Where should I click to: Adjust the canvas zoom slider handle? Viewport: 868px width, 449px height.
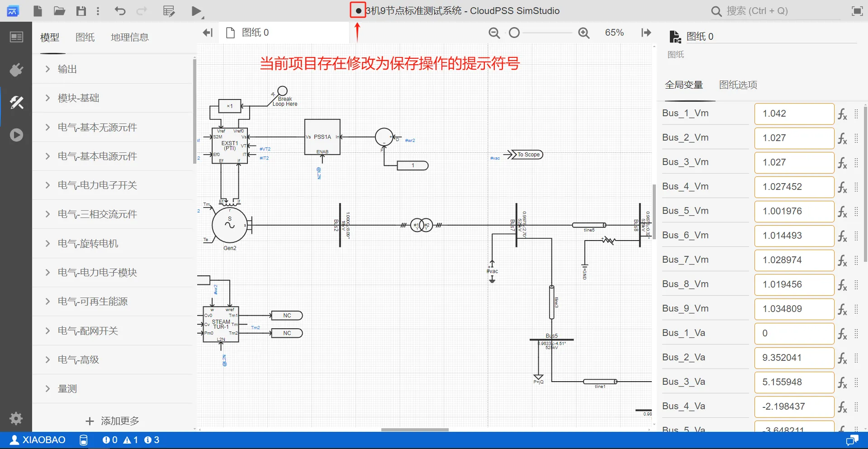pyautogui.click(x=514, y=33)
